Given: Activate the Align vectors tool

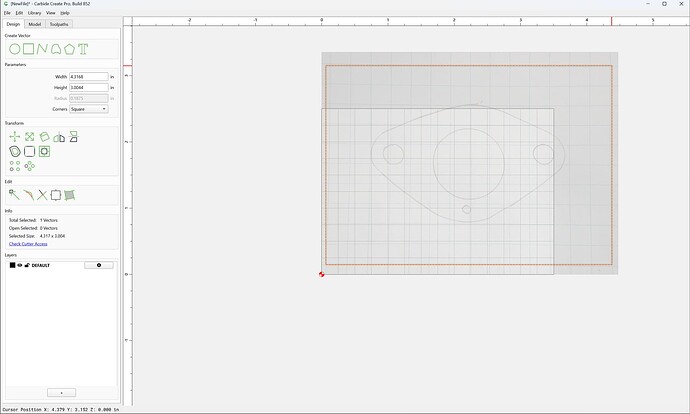Looking at the screenshot, I should 73,137.
